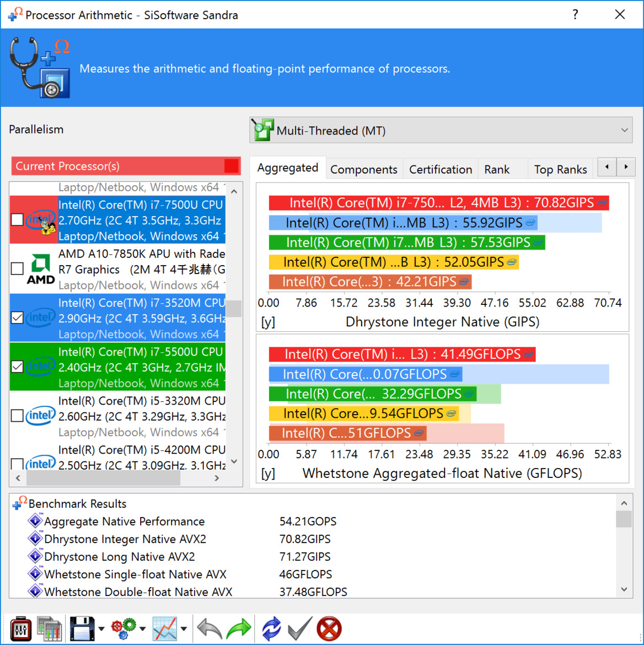Click the diamond icon beside Dhrystone Long Native AVX2

(x=35, y=556)
